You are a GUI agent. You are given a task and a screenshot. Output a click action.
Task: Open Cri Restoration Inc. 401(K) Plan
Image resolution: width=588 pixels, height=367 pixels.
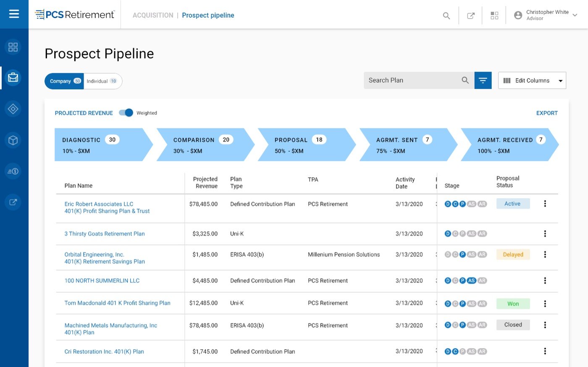(104, 352)
